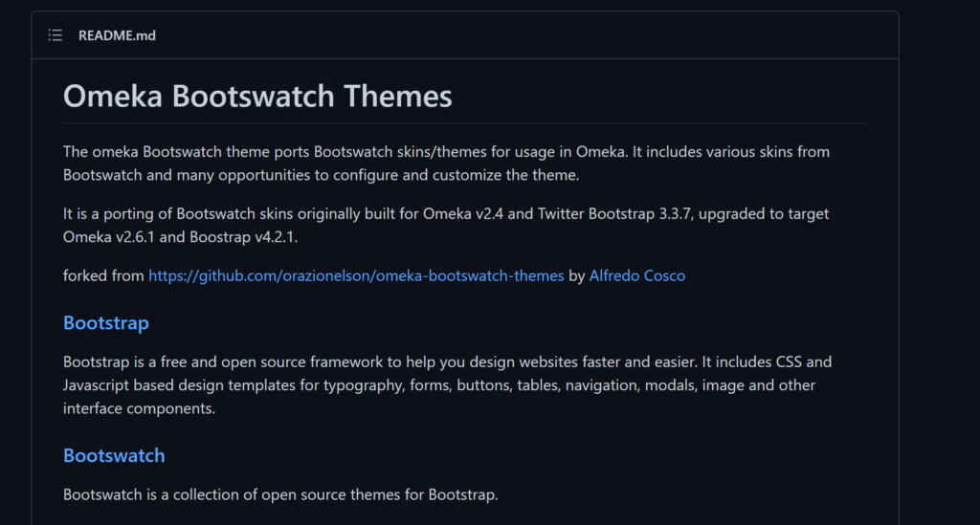This screenshot has height=525, width=980.
Task: Follow the Bootswatch heading link
Action: pyautogui.click(x=114, y=456)
